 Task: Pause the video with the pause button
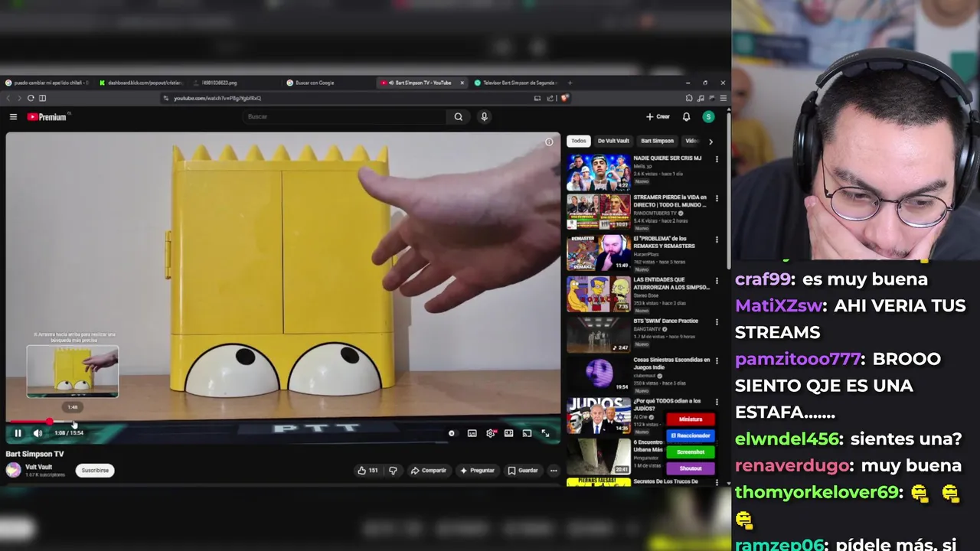(x=18, y=433)
